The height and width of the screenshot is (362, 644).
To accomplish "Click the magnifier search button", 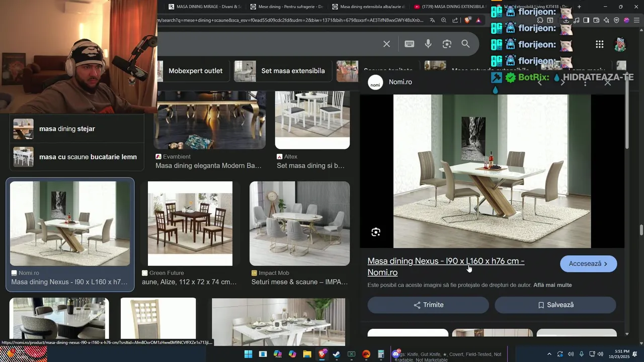I will [466, 44].
